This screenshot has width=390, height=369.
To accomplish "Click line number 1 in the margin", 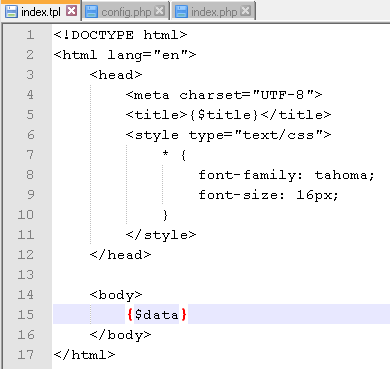I will (30, 35).
